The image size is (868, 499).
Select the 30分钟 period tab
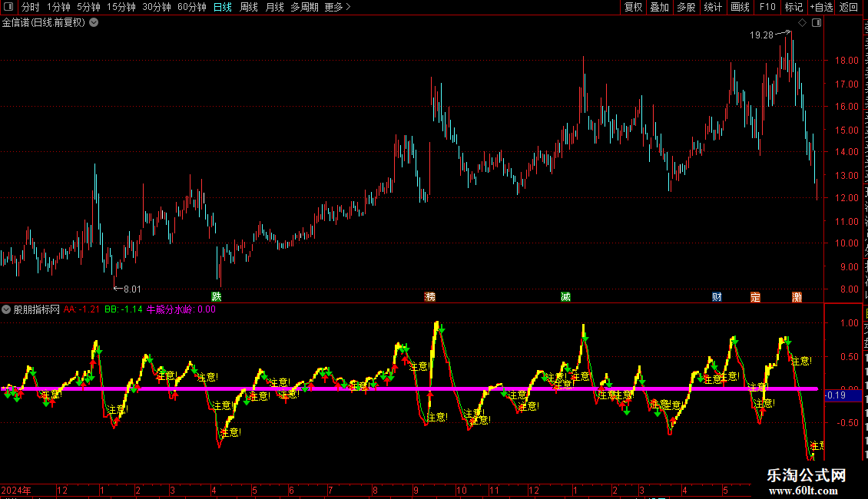tap(157, 7)
